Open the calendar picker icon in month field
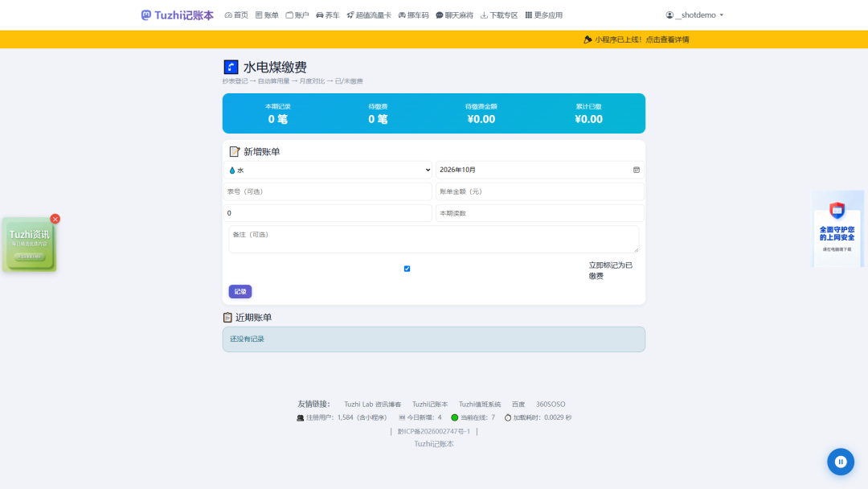Image resolution: width=868 pixels, height=489 pixels. pos(636,170)
